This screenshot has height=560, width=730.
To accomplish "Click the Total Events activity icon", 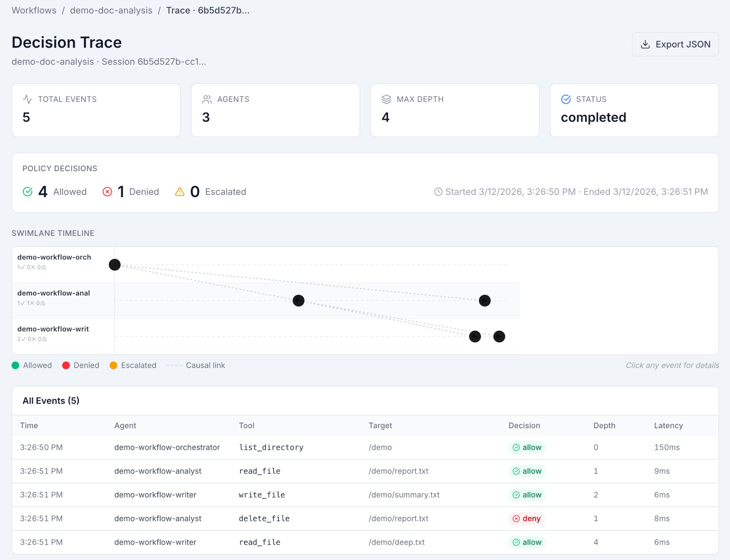I will click(x=27, y=99).
